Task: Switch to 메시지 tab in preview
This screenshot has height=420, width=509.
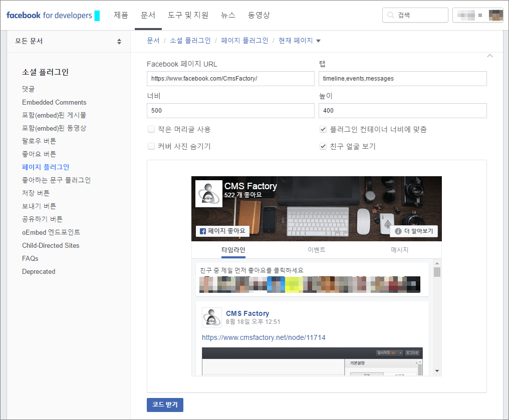Action: click(x=400, y=250)
